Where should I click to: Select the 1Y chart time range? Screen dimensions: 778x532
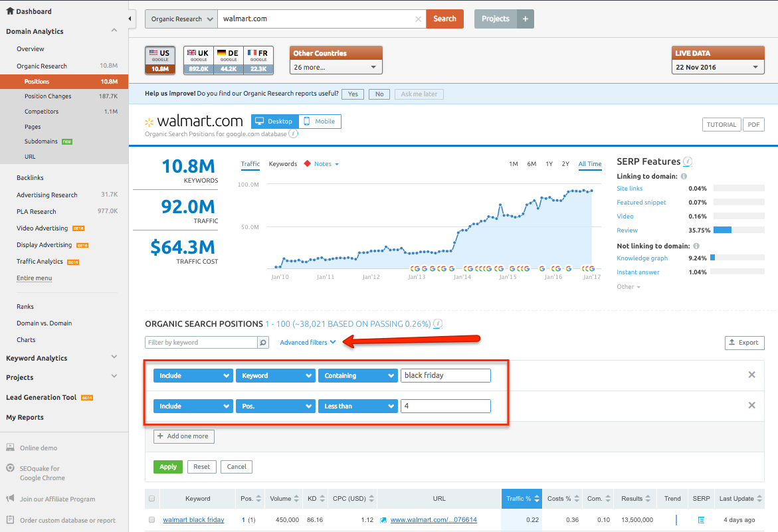549,164
